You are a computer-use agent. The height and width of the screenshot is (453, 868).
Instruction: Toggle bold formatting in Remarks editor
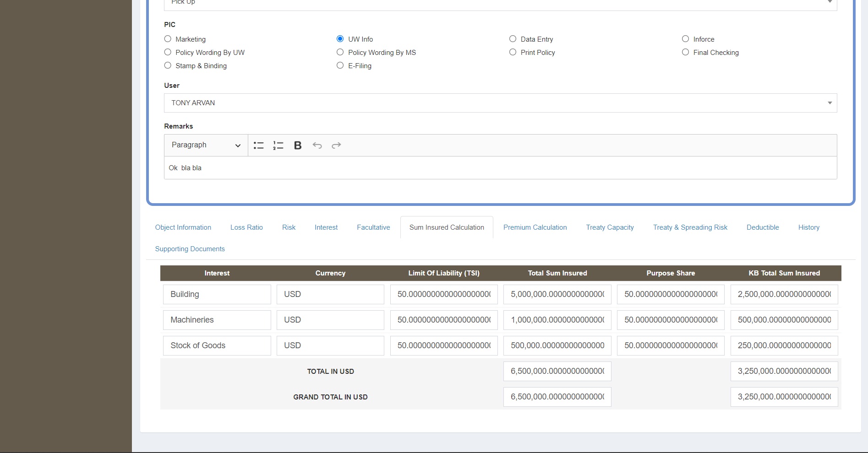(298, 146)
